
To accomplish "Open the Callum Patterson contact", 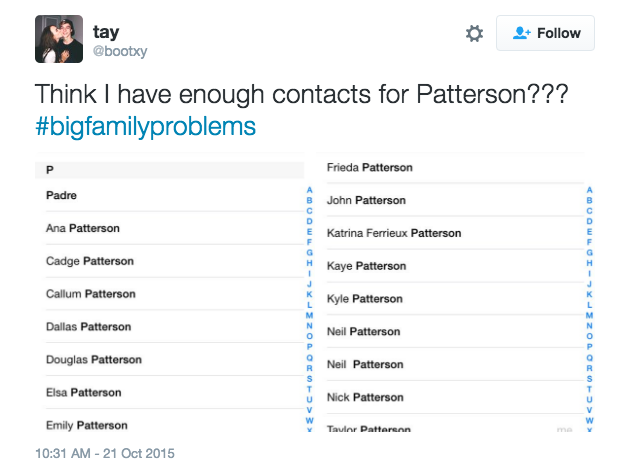I will click(175, 294).
